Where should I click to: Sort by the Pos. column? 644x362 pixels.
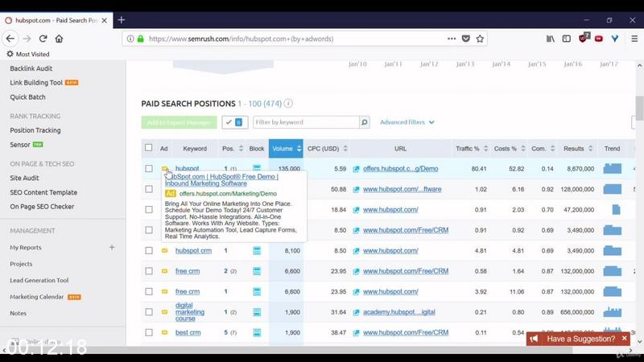click(233, 149)
